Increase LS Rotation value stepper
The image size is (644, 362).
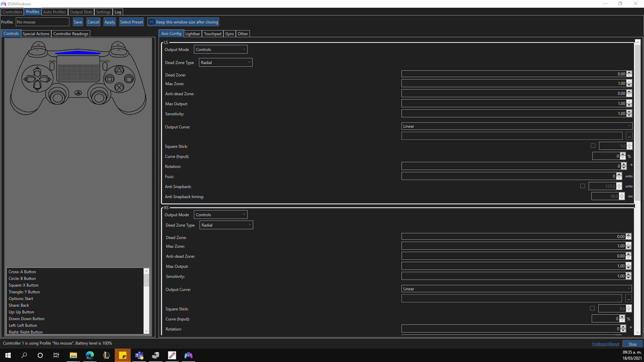[624, 164]
